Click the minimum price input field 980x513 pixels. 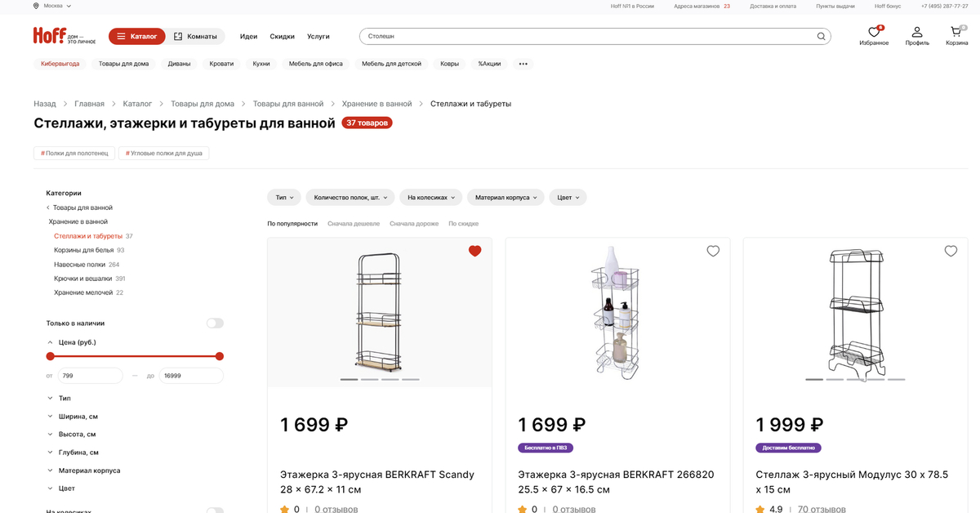[90, 375]
